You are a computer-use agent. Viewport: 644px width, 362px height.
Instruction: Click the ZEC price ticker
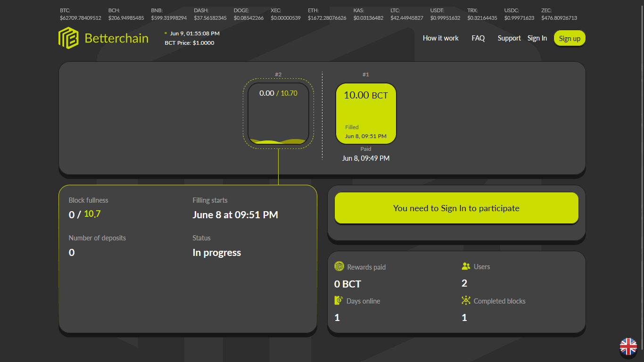[559, 14]
